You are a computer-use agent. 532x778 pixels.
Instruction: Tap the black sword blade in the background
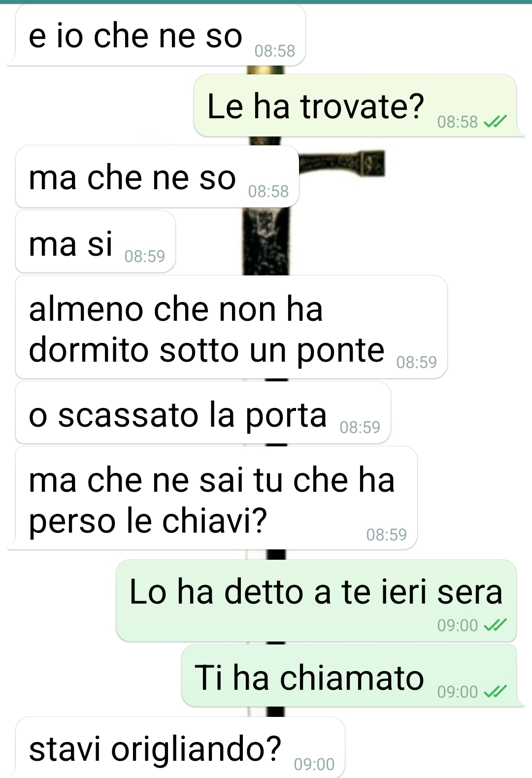point(266,241)
